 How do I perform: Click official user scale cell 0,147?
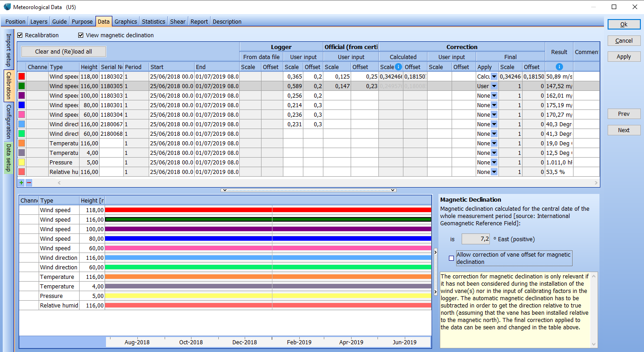(x=337, y=86)
